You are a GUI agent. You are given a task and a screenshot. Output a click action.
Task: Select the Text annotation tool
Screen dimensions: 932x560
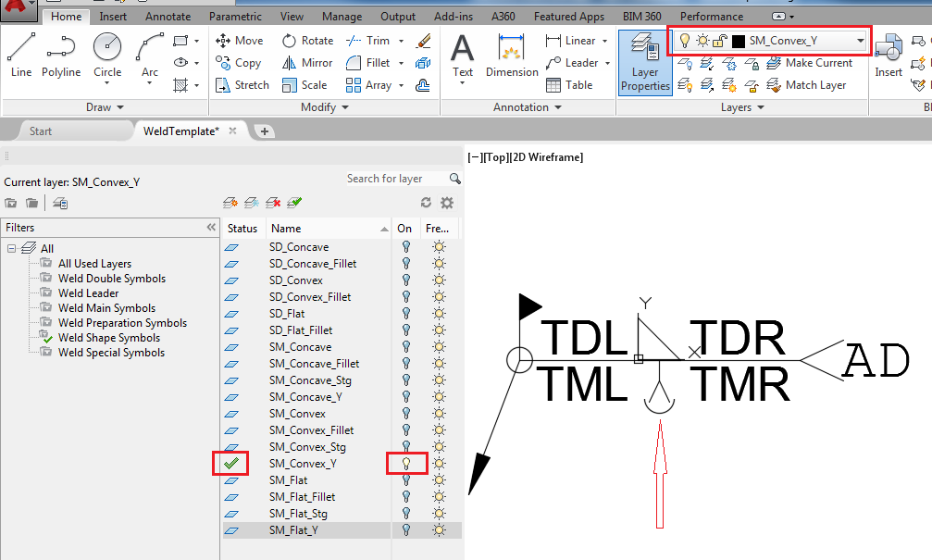[463, 55]
